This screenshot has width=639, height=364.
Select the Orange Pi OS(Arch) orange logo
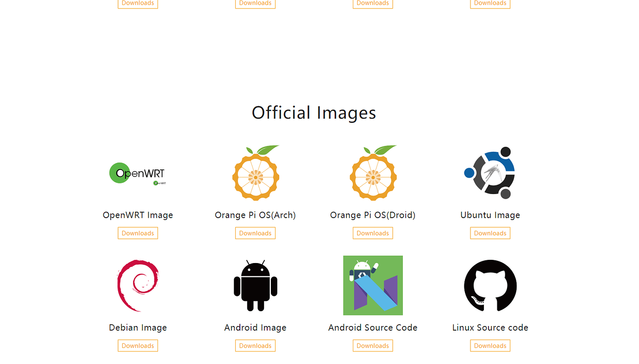(256, 173)
